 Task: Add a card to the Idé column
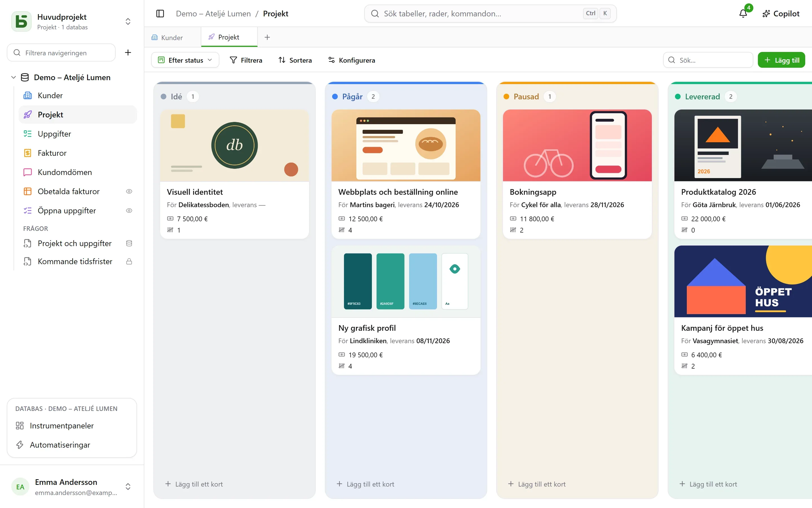click(x=194, y=484)
